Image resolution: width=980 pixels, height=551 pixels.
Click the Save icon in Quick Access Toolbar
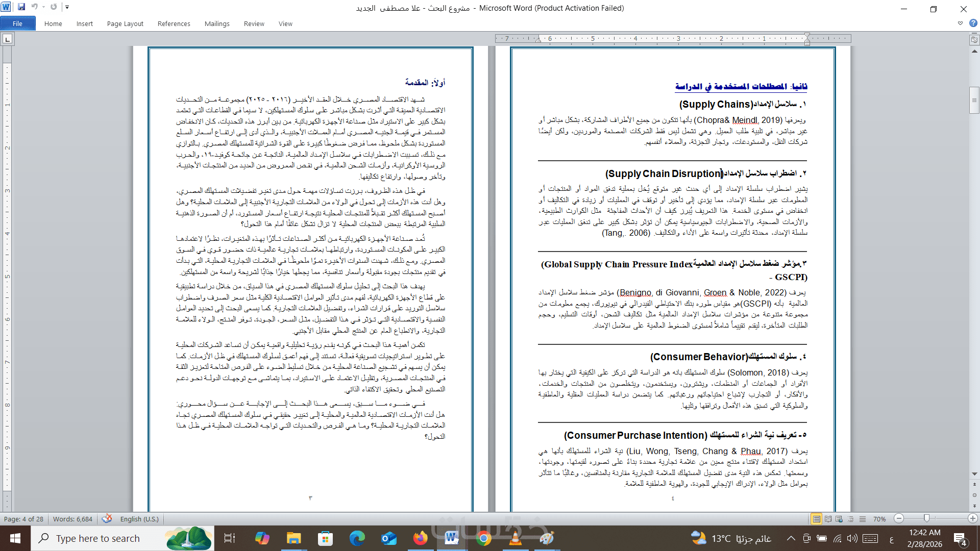(x=21, y=7)
